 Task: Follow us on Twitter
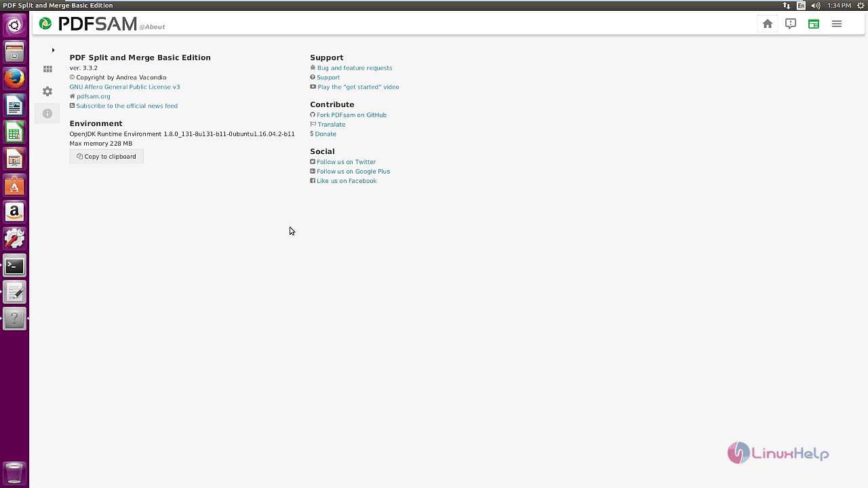click(346, 162)
